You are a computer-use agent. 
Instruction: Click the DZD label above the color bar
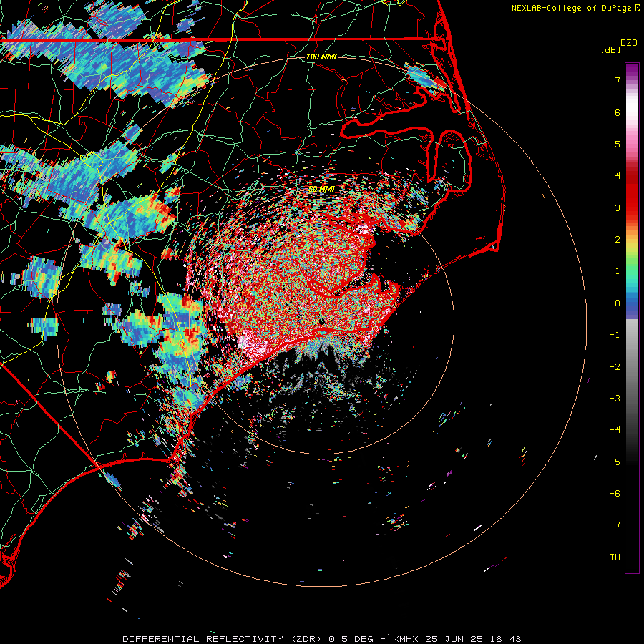click(629, 43)
